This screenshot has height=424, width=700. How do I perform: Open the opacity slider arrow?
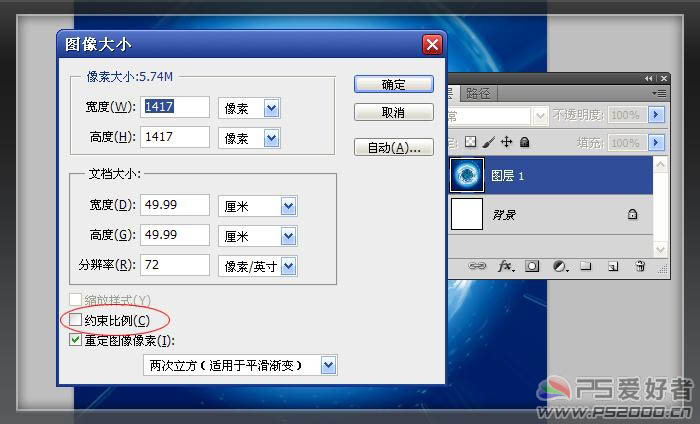(657, 115)
